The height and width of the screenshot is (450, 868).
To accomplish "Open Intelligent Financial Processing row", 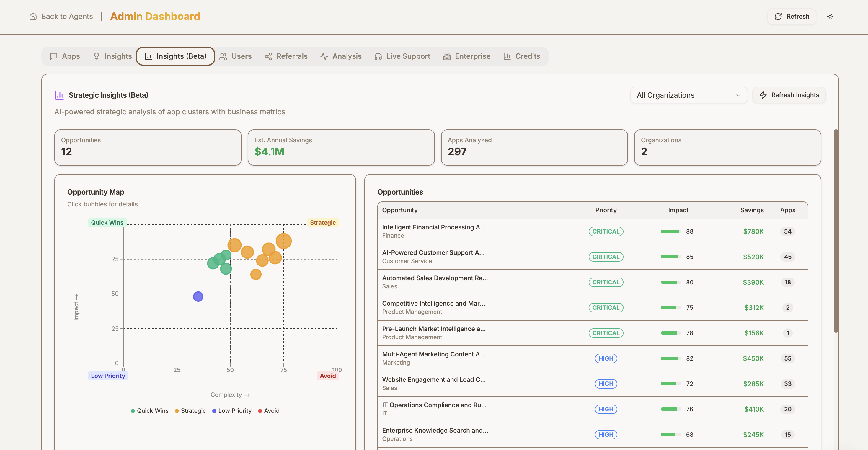I will tap(592, 231).
